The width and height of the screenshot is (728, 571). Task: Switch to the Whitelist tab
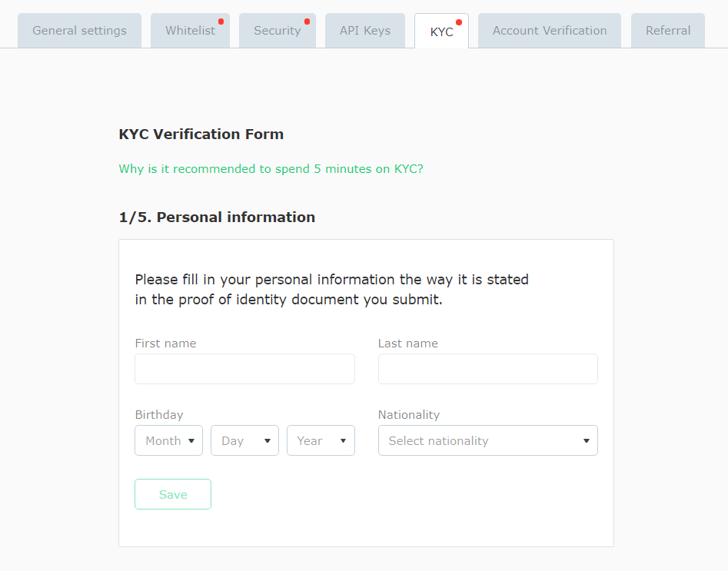point(190,31)
